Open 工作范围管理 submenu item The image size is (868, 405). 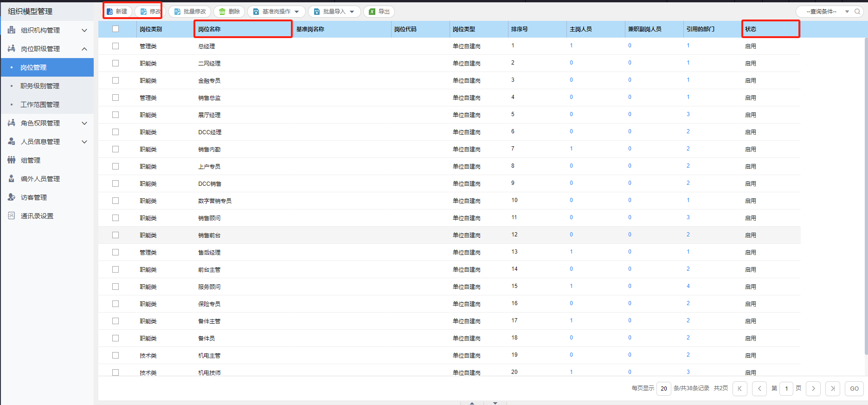[x=40, y=105]
